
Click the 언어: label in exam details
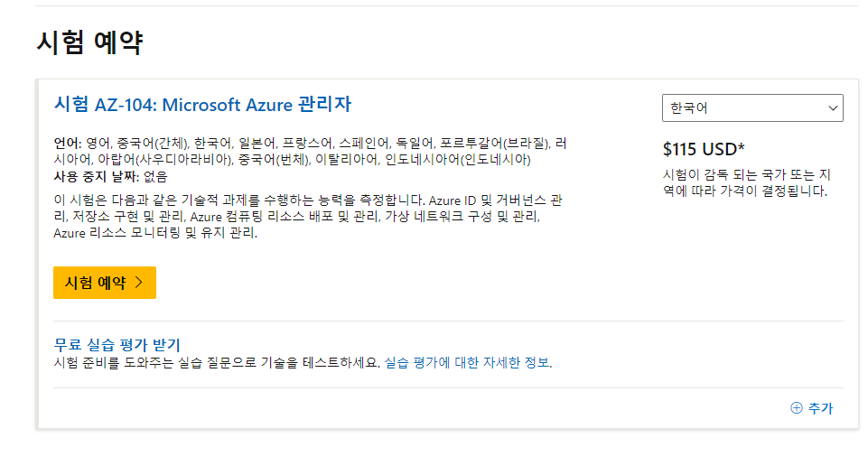(x=68, y=144)
